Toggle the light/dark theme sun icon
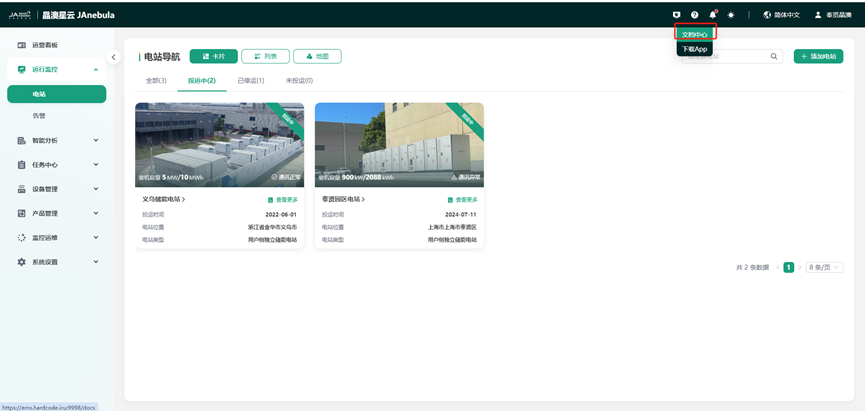Viewport: 865px width, 411px height. coord(731,15)
